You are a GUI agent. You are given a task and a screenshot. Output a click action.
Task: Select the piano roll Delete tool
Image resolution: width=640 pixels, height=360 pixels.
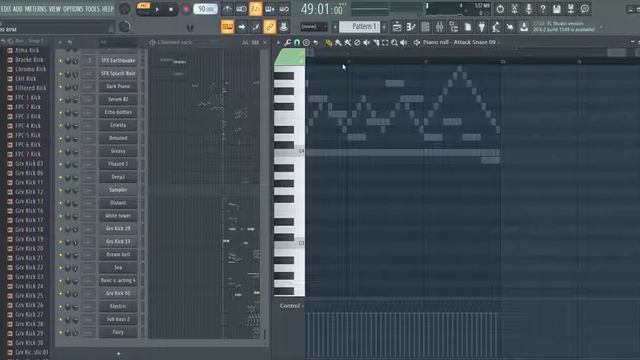tap(357, 42)
